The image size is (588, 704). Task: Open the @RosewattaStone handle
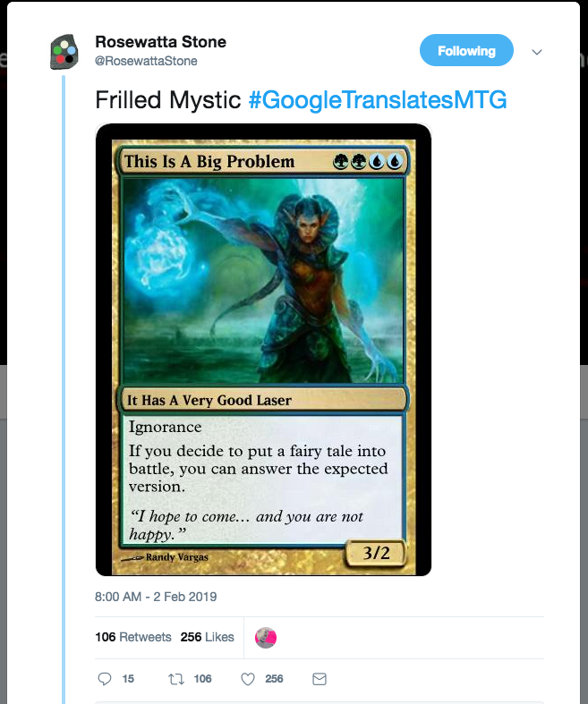pos(146,61)
